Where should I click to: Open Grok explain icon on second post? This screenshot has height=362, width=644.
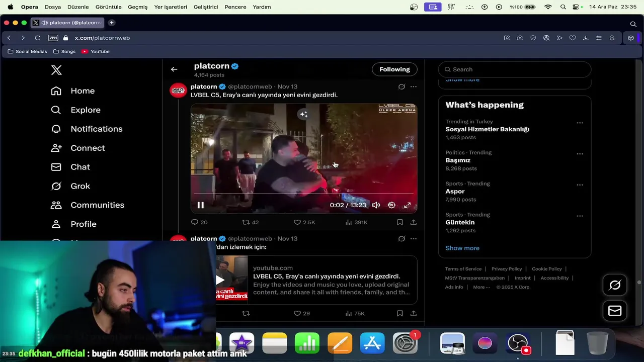[x=401, y=239]
